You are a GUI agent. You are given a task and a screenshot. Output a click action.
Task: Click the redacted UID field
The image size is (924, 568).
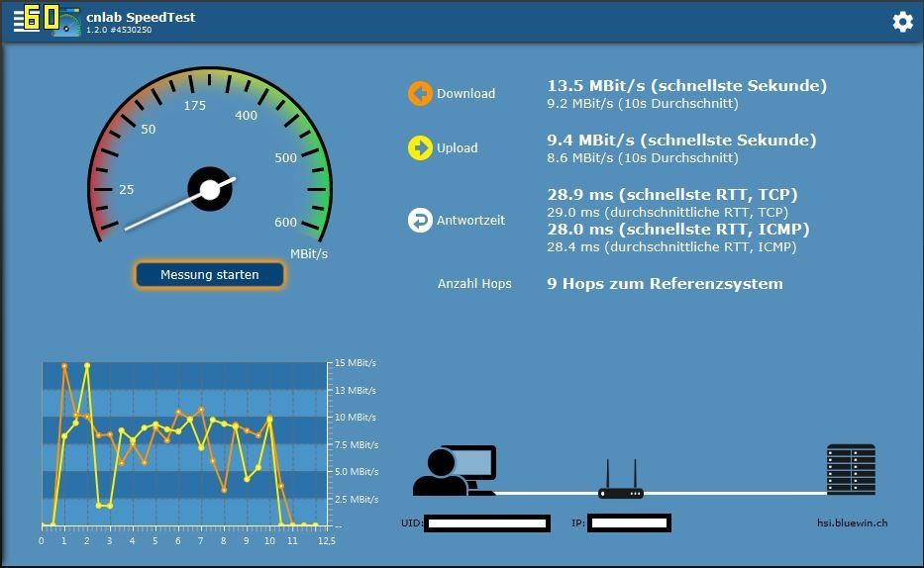click(x=486, y=522)
